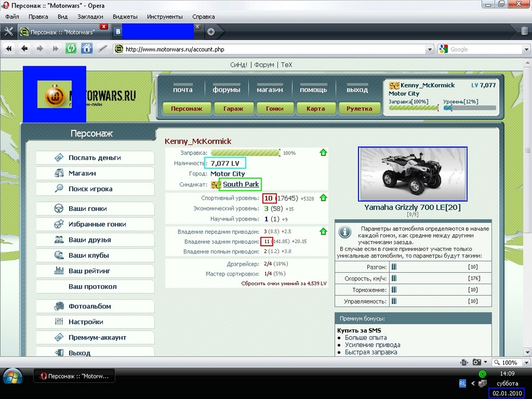The image size is (532, 399).
Task: Click the Гараж button
Action: [x=233, y=109]
